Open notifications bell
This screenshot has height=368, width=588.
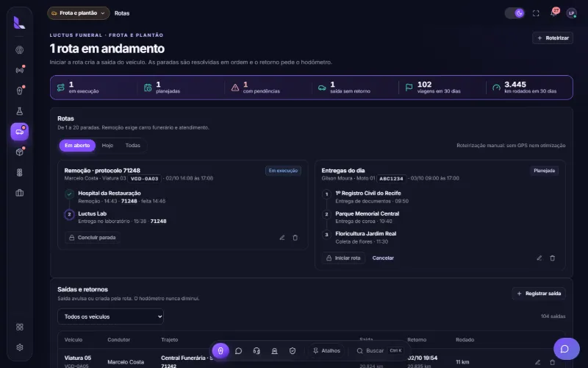[554, 13]
